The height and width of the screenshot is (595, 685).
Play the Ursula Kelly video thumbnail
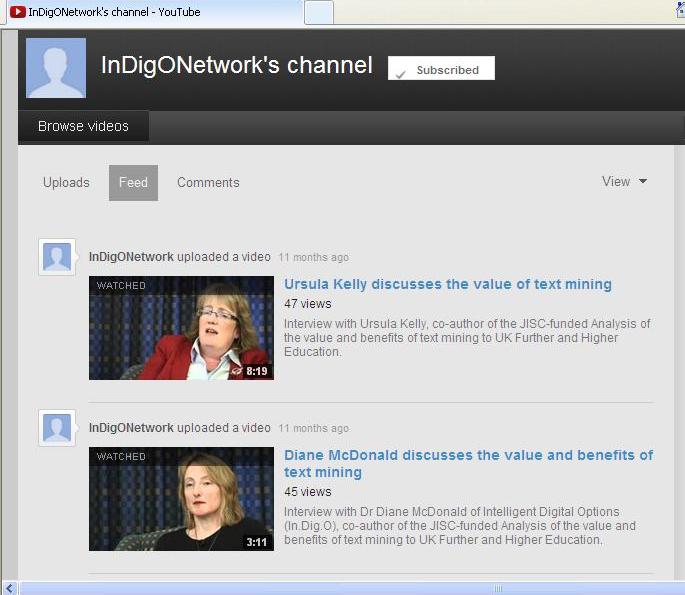(x=181, y=328)
